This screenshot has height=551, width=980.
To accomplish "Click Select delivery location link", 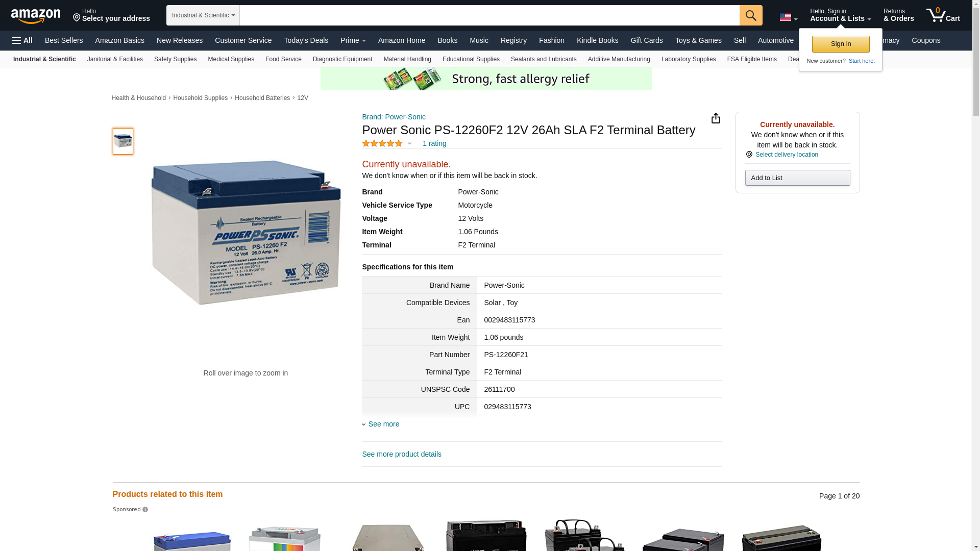I will [x=786, y=155].
